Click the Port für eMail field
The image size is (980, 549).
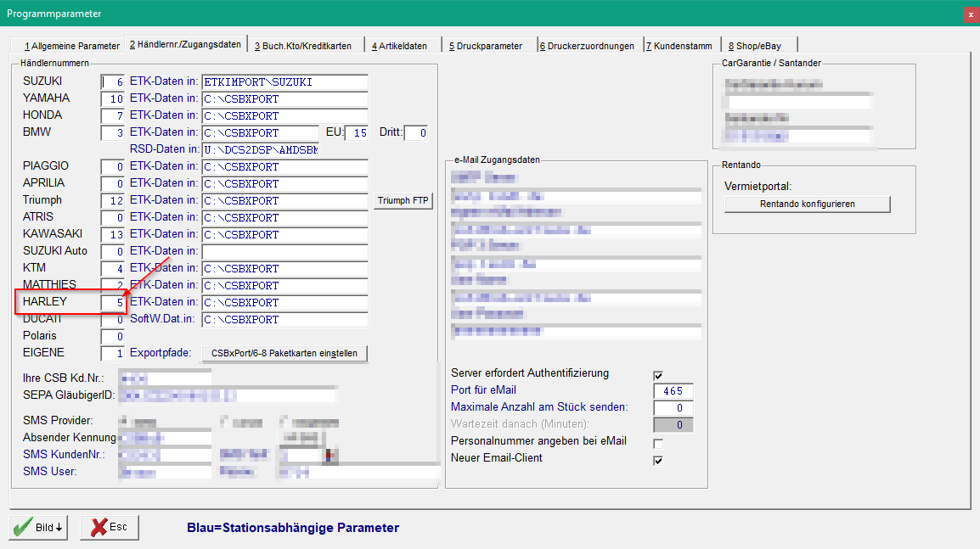tap(673, 391)
